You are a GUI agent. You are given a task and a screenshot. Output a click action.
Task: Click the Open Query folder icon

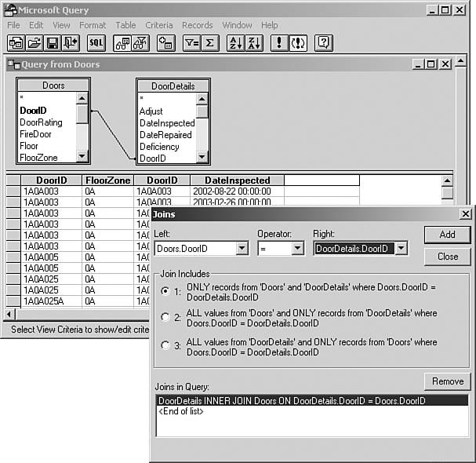point(34,43)
